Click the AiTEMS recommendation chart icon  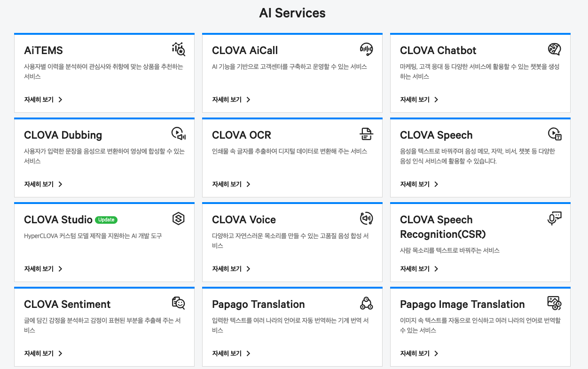178,49
